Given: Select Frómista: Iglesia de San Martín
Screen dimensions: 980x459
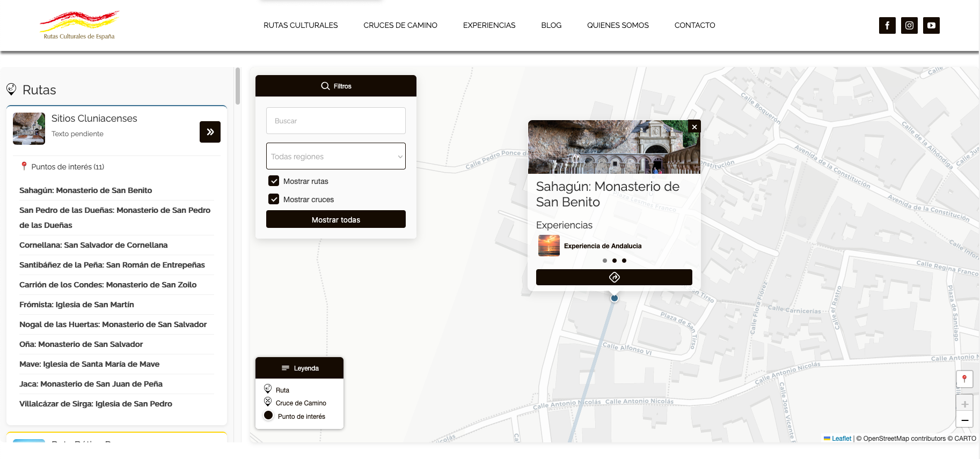Looking at the screenshot, I should (77, 305).
